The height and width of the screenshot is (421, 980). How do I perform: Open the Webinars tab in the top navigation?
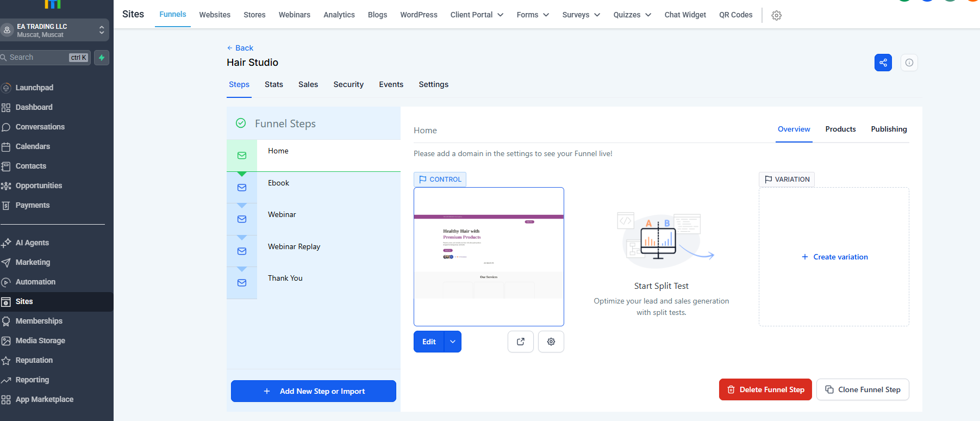pyautogui.click(x=295, y=15)
